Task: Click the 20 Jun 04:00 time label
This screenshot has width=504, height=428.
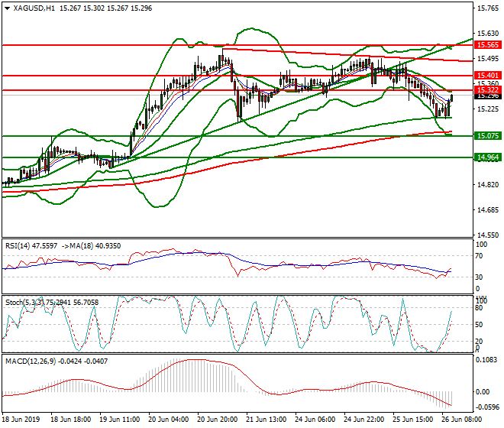Action: 169,420
